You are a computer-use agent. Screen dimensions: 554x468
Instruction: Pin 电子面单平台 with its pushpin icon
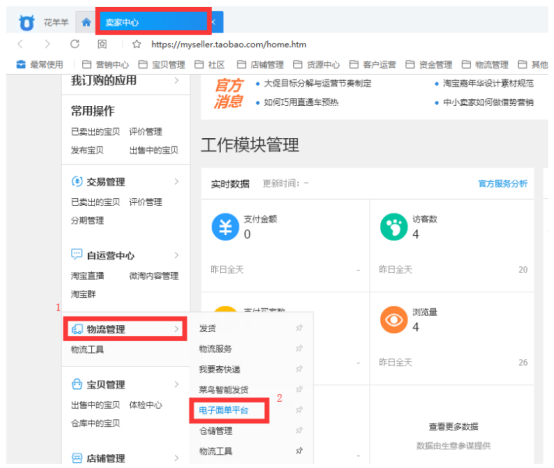[299, 410]
